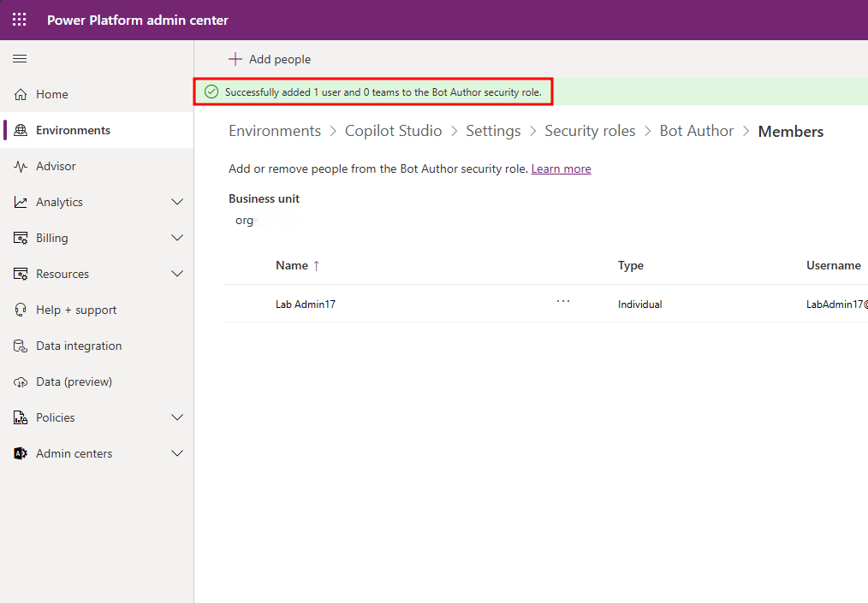Open the app launcher waffle icon
This screenshot has height=603, width=868.
pyautogui.click(x=19, y=20)
